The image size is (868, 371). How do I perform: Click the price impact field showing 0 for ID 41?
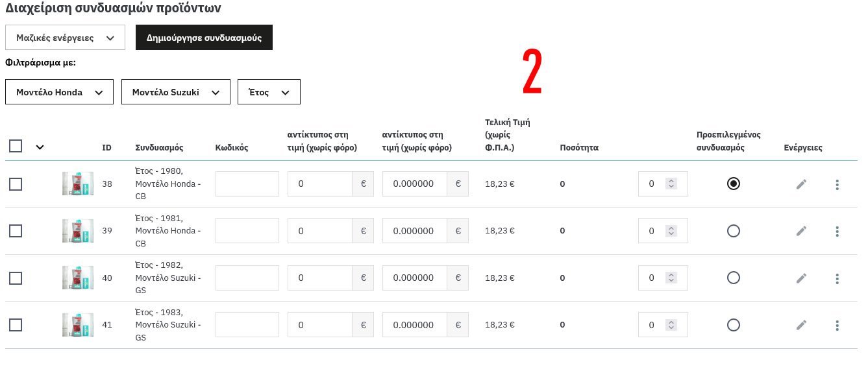[x=320, y=325]
